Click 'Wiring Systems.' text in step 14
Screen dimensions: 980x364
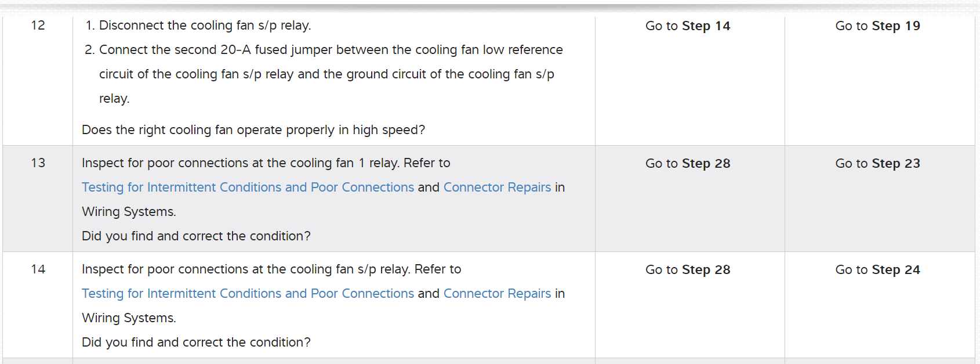[129, 318]
